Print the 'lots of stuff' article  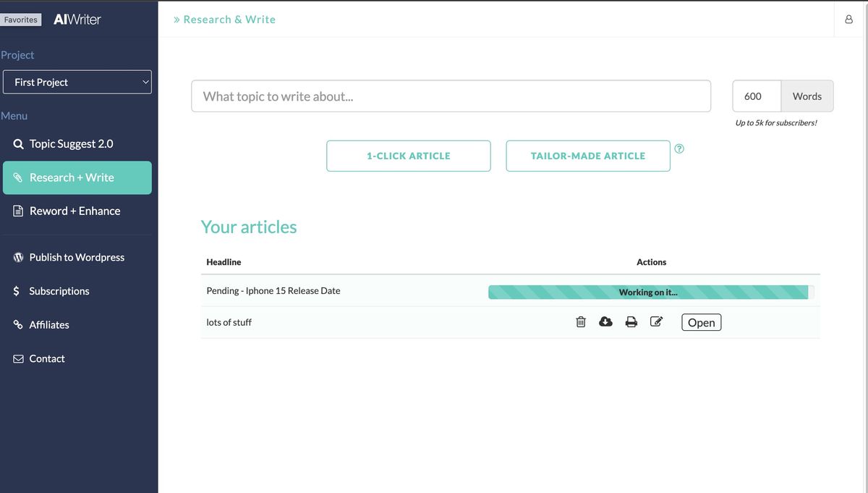tap(631, 321)
